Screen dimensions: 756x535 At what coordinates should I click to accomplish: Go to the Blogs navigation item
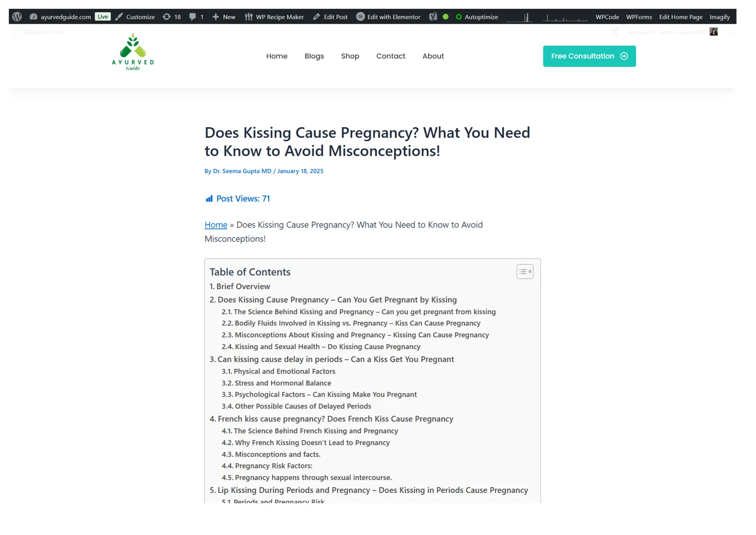[x=314, y=56]
